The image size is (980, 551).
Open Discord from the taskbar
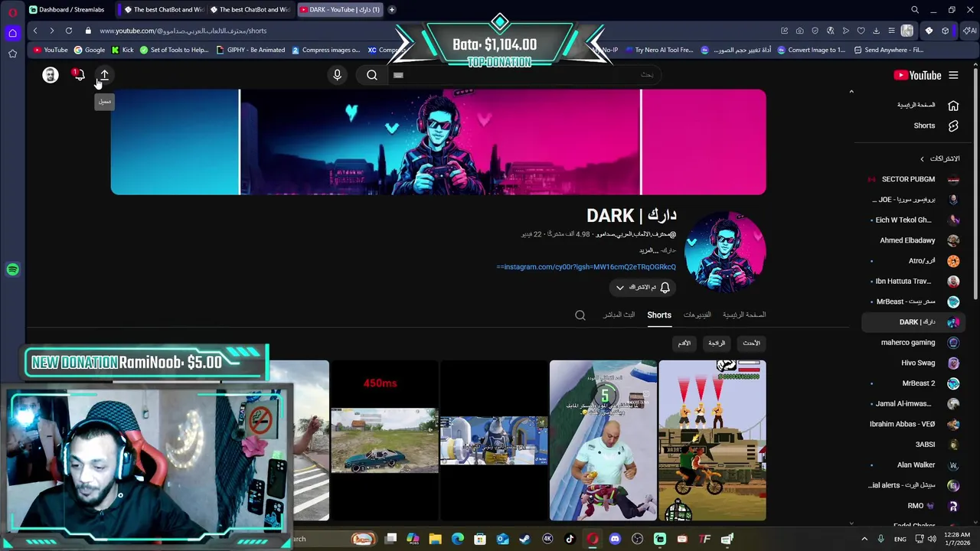coord(615,539)
